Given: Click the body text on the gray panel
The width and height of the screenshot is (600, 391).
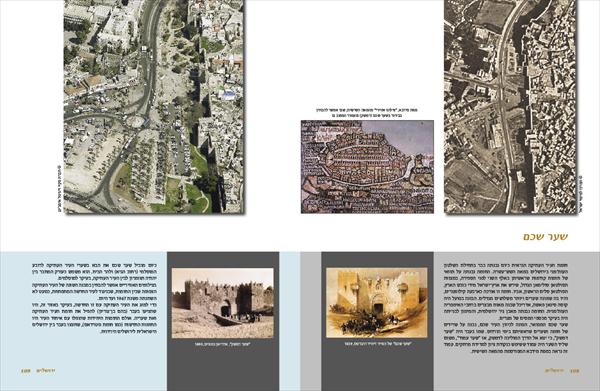Looking at the screenshot, I should click(506, 308).
